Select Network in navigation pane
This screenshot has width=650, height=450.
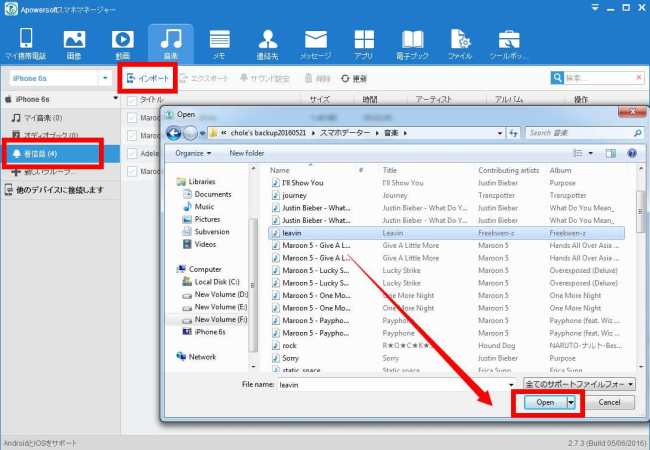coord(196,357)
